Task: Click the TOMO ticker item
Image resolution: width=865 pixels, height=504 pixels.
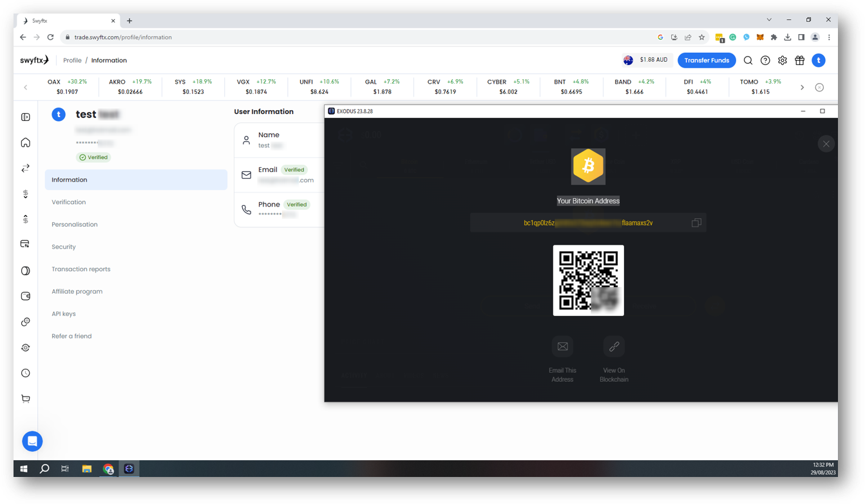Action: click(761, 87)
